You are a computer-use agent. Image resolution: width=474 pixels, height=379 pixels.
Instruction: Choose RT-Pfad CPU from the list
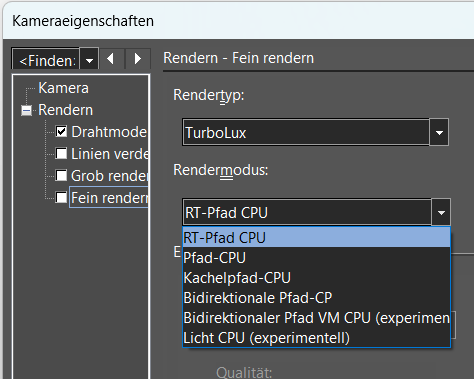tap(316, 238)
